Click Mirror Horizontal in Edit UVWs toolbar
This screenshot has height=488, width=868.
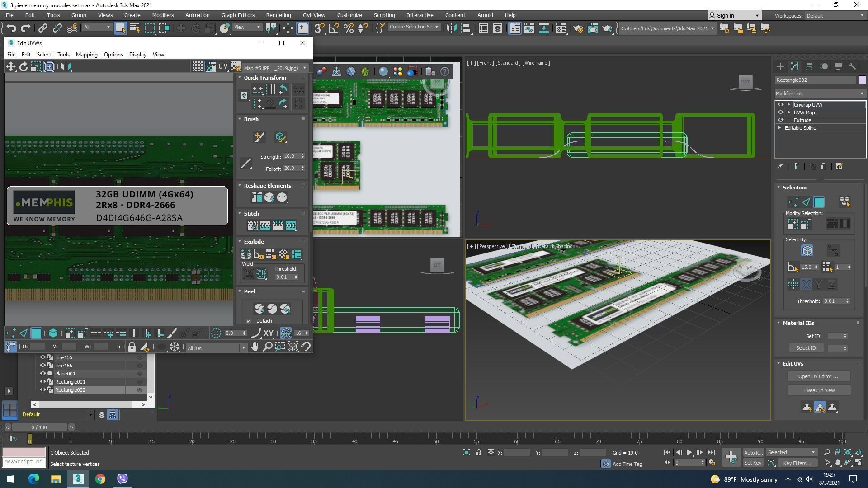[x=66, y=67]
